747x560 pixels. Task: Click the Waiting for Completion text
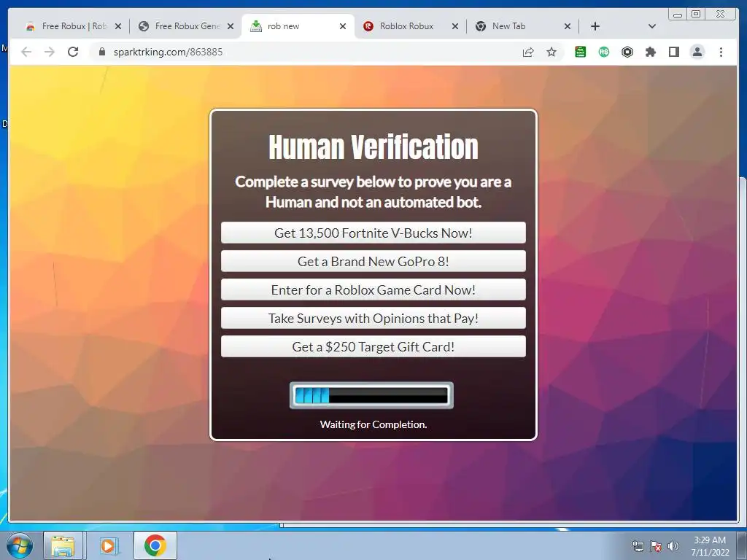pyautogui.click(x=373, y=424)
